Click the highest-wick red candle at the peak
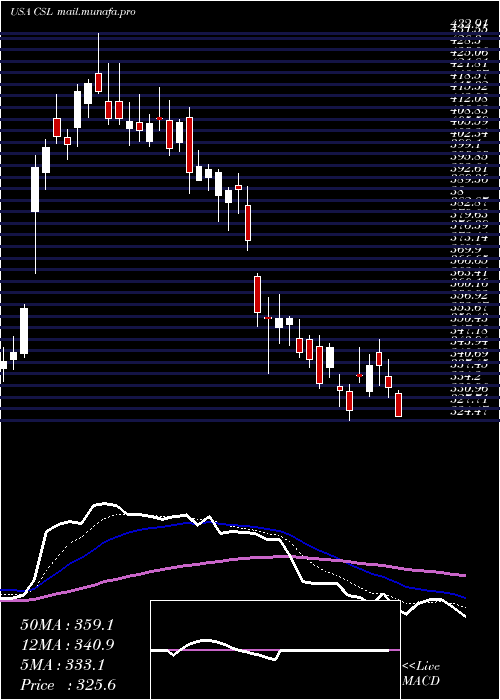 99,83
